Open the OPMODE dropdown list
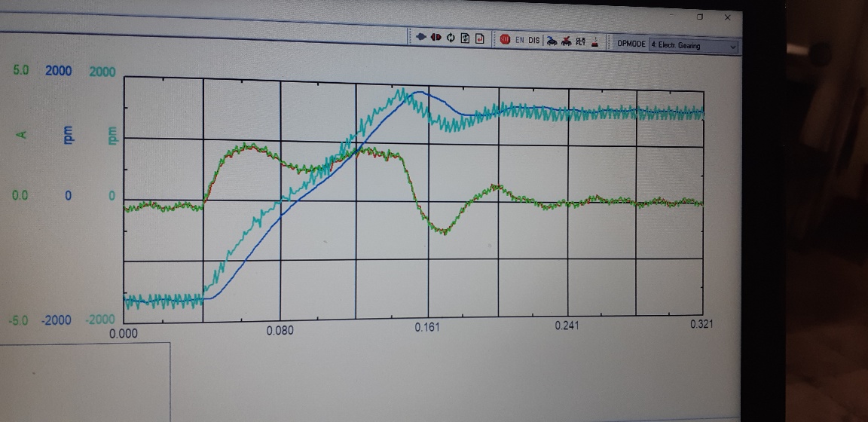 pyautogui.click(x=693, y=46)
